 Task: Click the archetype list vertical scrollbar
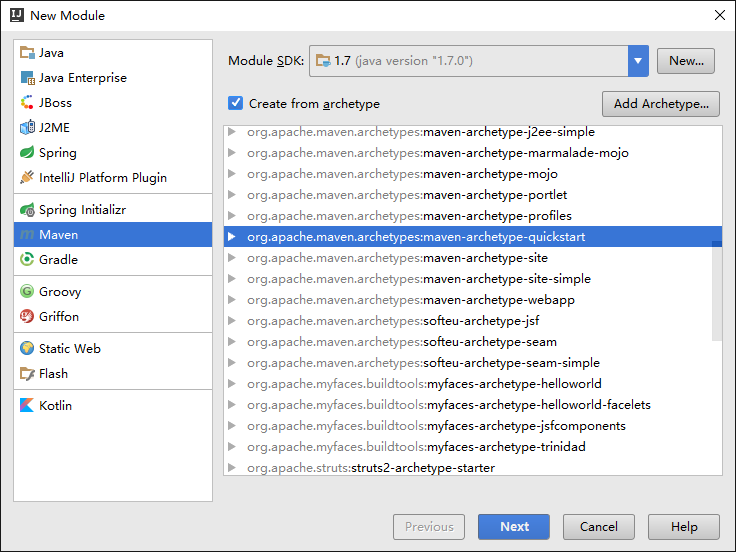point(716,290)
